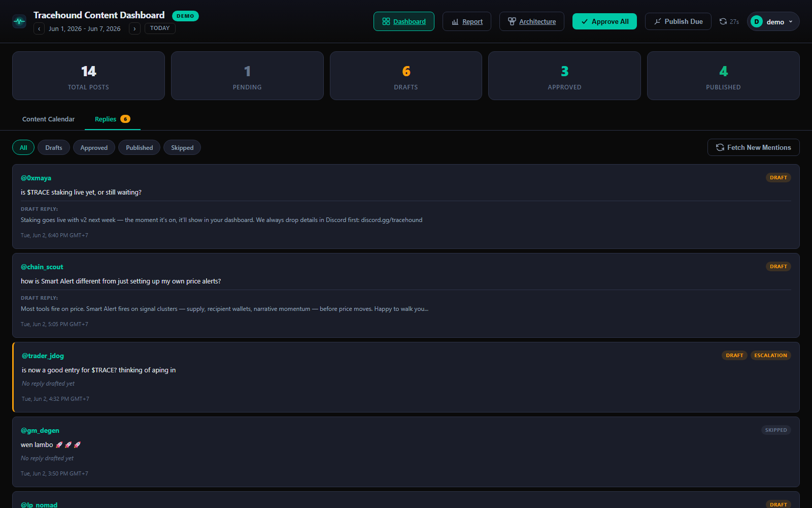
Task: Click the 'wen lambo' mention text
Action: 51,444
